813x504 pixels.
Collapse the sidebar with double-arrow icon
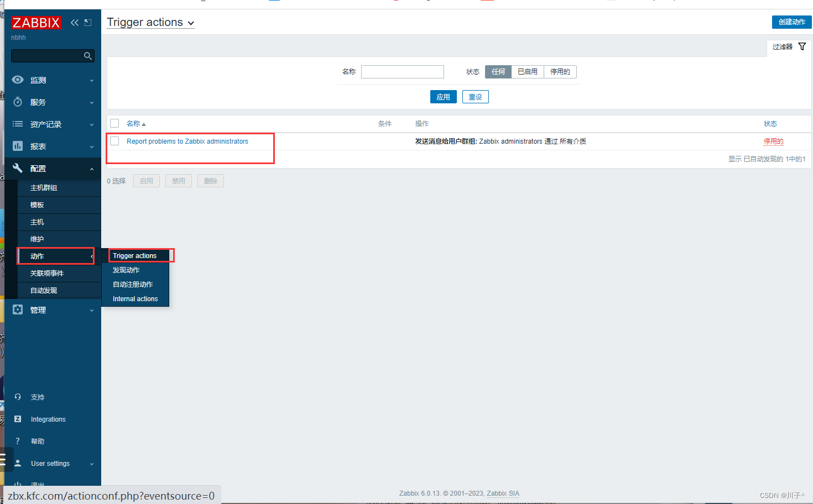click(x=75, y=23)
